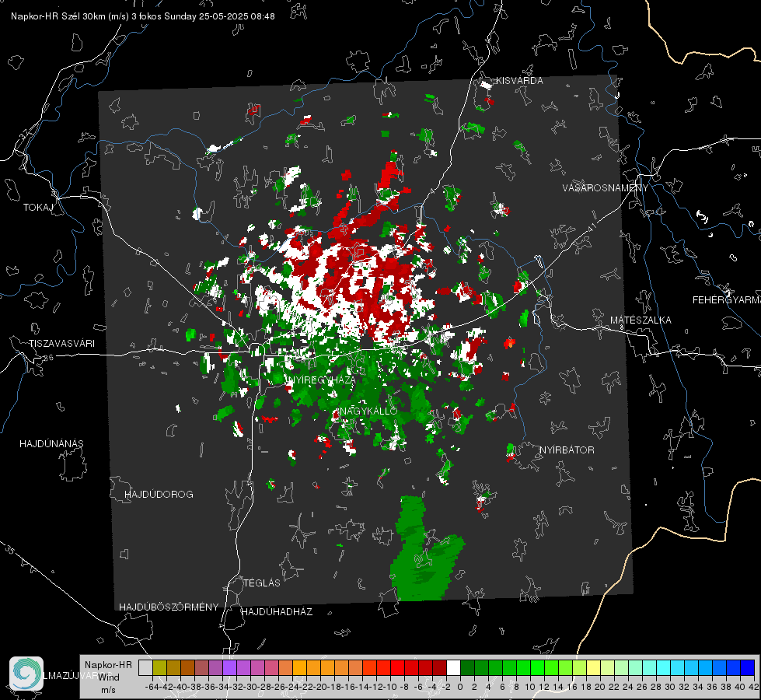Click the small orange-red echo east of Nyíregyháza
This screenshot has width=761, height=700.
pyautogui.click(x=508, y=343)
